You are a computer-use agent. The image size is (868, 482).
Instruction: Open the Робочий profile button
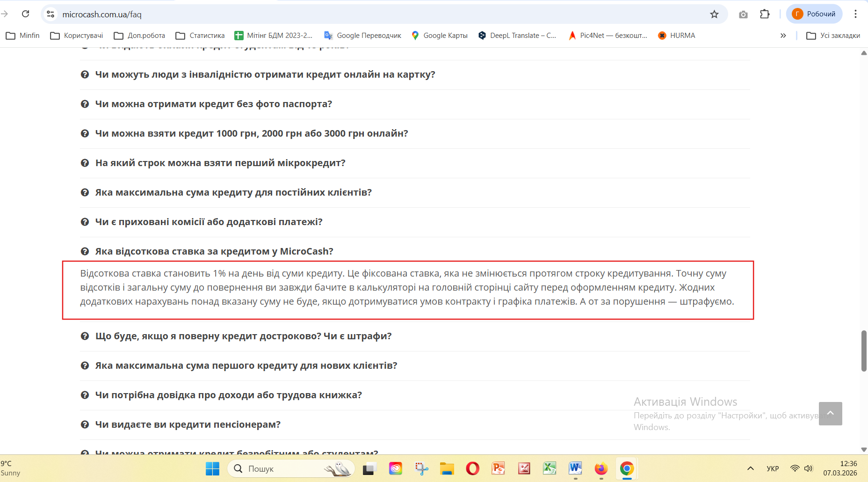[814, 14]
